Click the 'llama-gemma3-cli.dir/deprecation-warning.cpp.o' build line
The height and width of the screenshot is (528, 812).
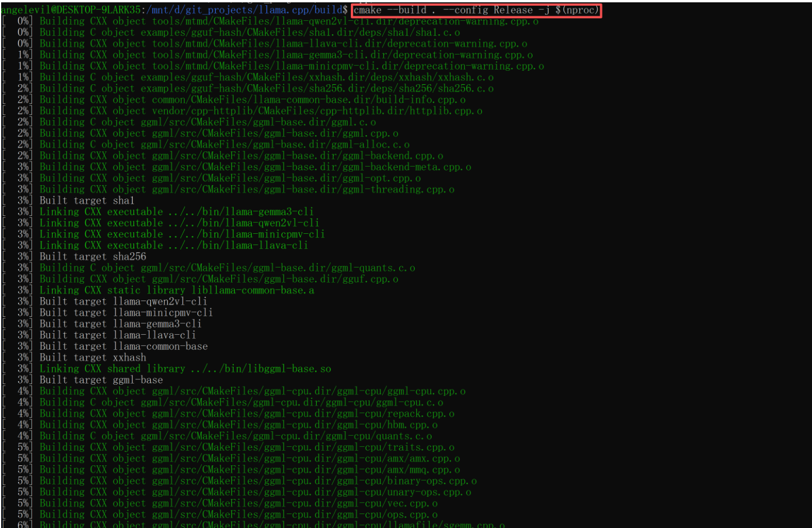pyautogui.click(x=267, y=55)
